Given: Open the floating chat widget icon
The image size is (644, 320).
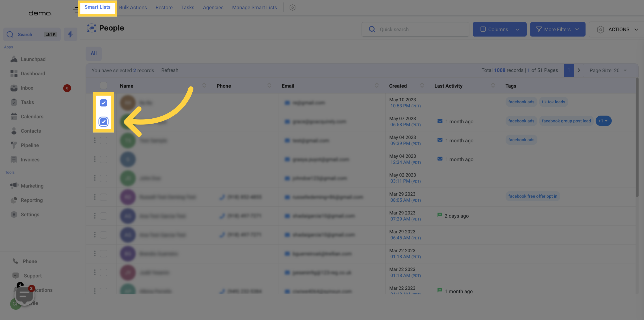Looking at the screenshot, I should coord(24,296).
